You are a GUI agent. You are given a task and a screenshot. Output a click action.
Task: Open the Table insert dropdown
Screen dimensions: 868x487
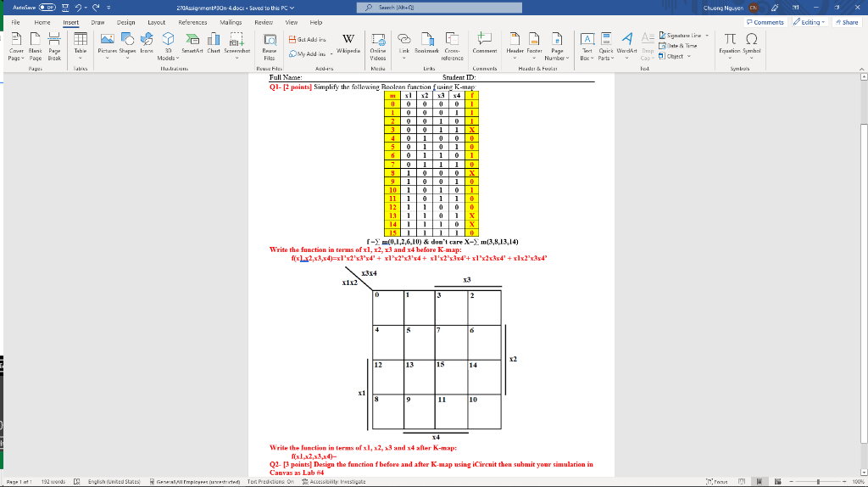coord(81,47)
